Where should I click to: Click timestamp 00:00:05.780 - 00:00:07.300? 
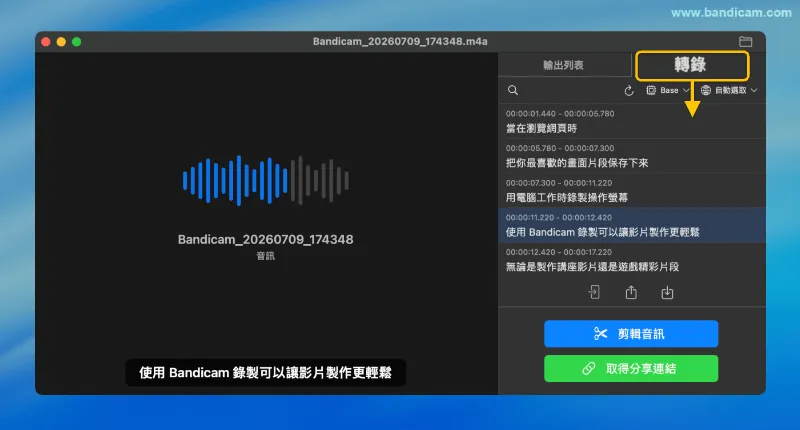click(560, 148)
